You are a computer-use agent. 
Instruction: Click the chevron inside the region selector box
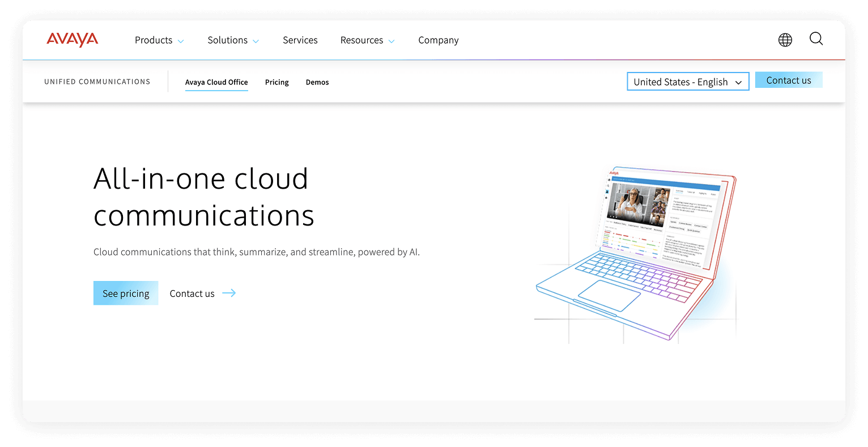pos(739,82)
